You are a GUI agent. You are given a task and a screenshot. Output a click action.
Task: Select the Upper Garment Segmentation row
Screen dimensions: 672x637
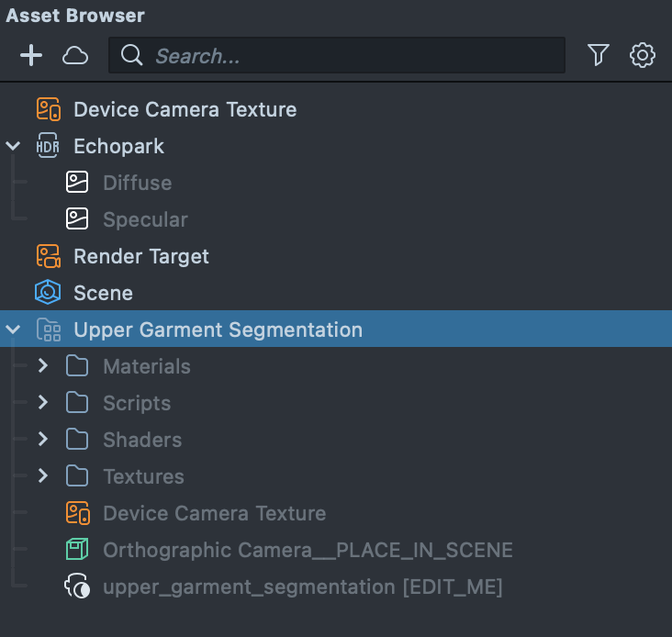pyautogui.click(x=218, y=330)
